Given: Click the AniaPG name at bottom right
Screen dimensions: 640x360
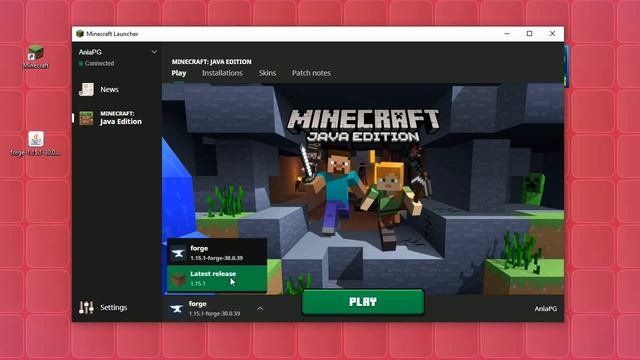Looking at the screenshot, I should [x=546, y=309].
